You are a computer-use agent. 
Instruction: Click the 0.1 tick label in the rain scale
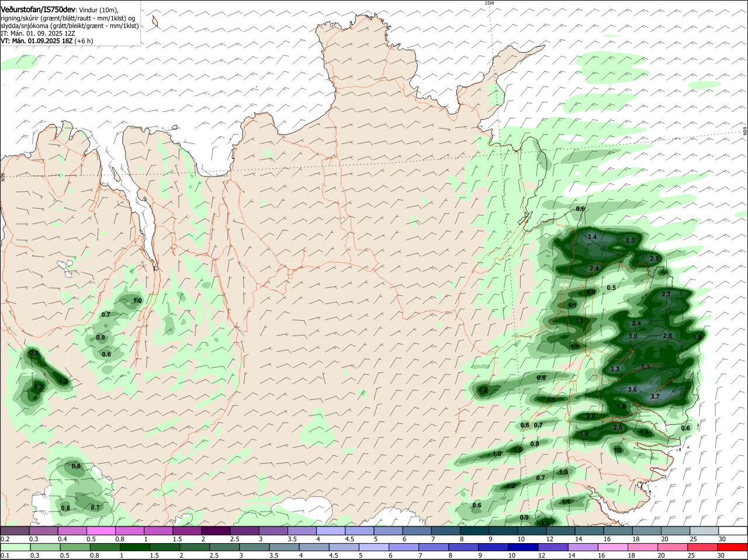[x=5, y=556]
